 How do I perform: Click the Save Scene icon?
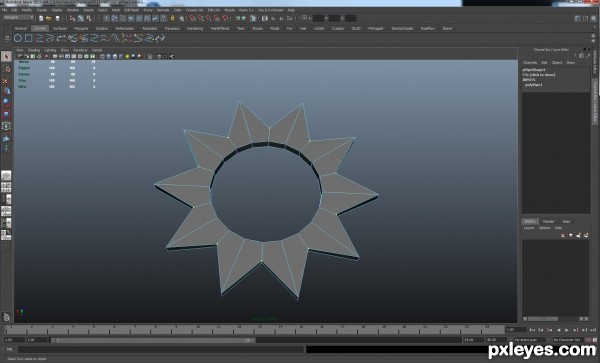point(57,18)
